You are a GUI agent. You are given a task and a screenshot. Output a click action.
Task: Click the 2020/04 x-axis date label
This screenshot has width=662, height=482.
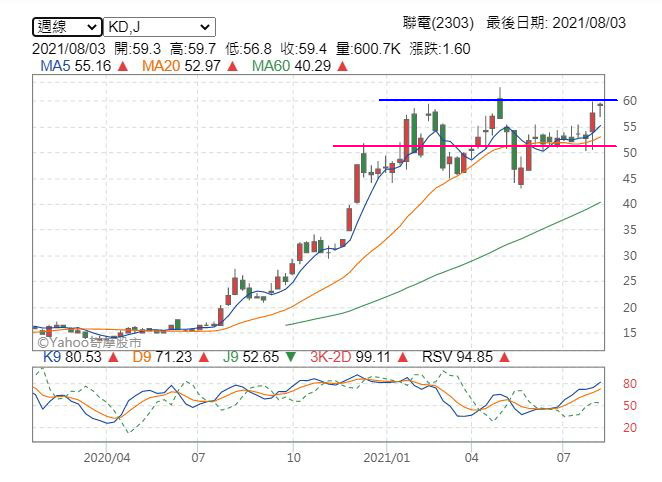[107, 458]
